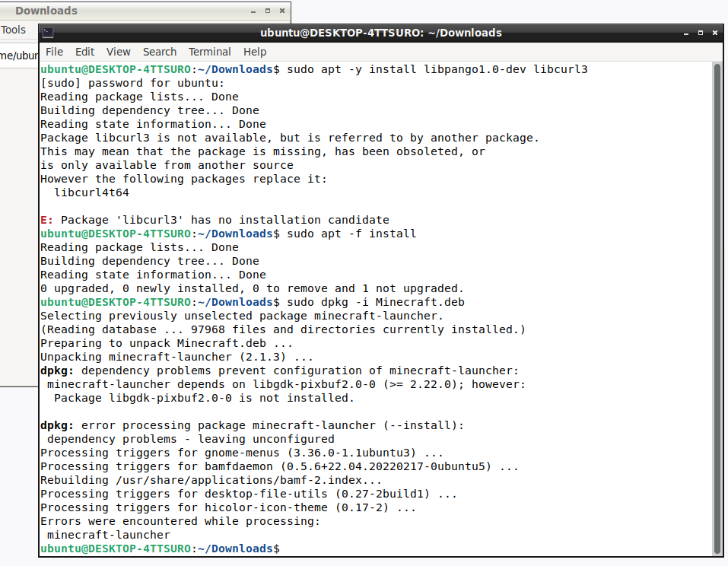Minimize the terminal window

[685, 33]
